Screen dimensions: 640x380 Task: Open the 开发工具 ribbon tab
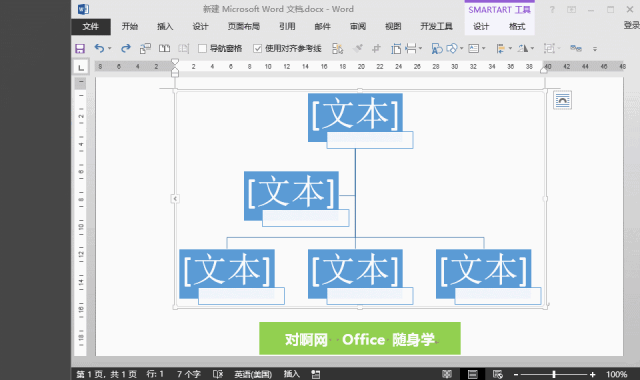[x=436, y=27]
